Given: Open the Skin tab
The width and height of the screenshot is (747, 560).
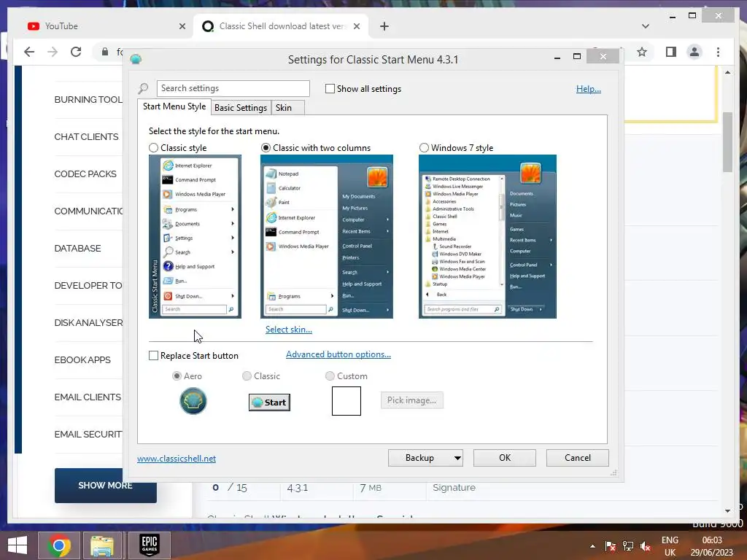Looking at the screenshot, I should click(x=287, y=108).
